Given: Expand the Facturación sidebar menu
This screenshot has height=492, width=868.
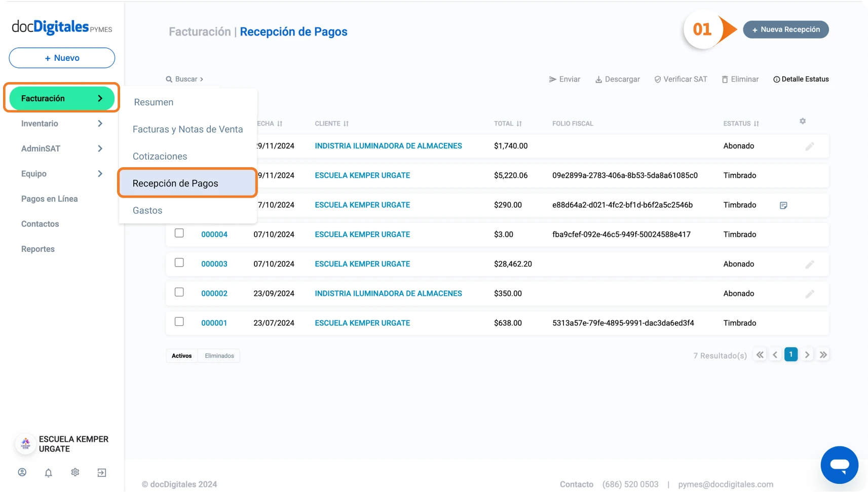Looking at the screenshot, I should coord(62,98).
